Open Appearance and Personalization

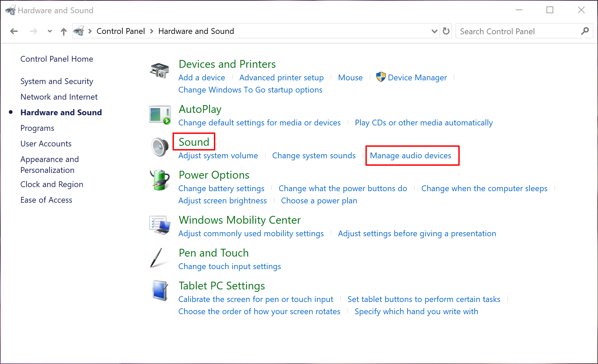coord(49,165)
